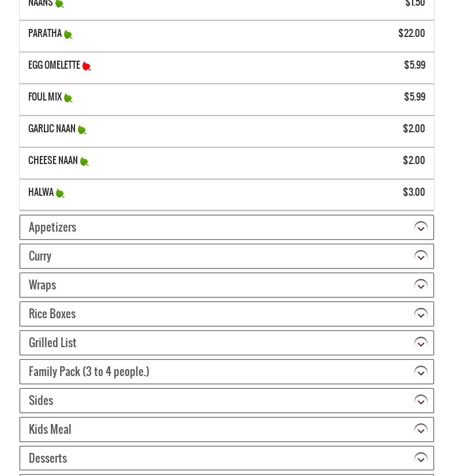Click the green leaf icon beside Halwa
The width and height of the screenshot is (453, 476).
(x=60, y=194)
